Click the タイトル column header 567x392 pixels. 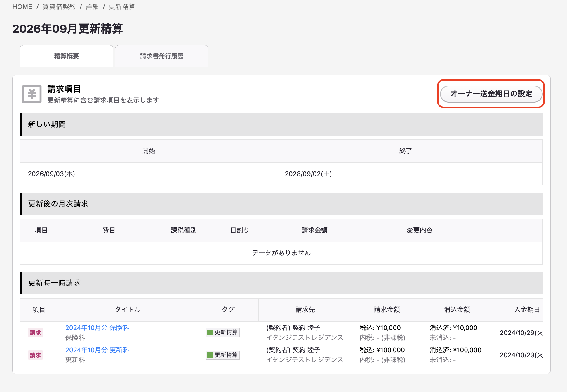pos(128,310)
